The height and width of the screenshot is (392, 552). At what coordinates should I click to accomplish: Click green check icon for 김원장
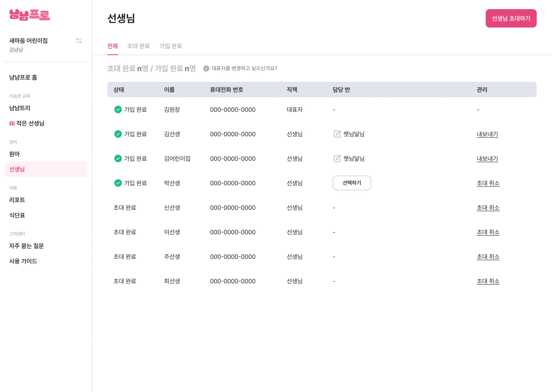(118, 110)
